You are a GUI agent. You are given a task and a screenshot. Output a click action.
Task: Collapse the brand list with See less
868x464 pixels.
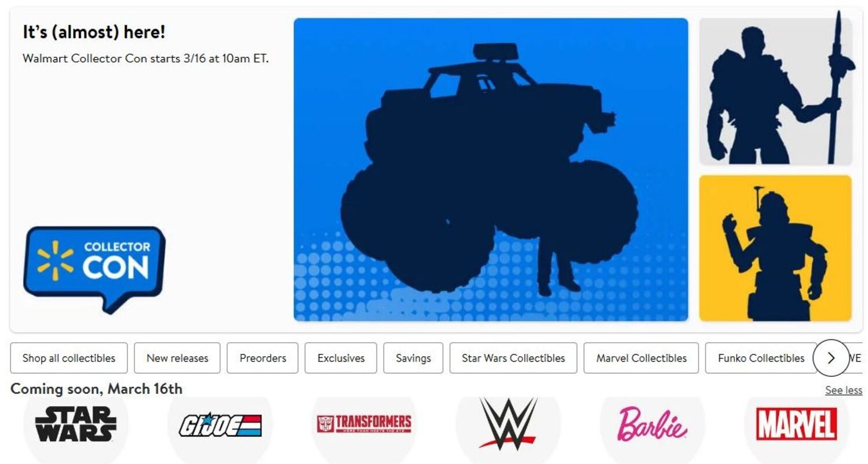[x=844, y=390]
